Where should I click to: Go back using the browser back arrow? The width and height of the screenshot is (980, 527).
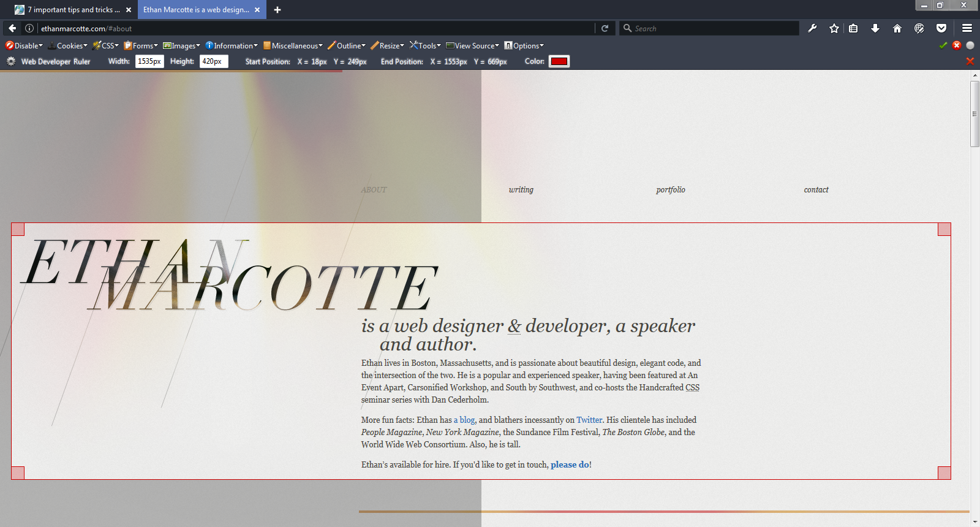point(12,28)
